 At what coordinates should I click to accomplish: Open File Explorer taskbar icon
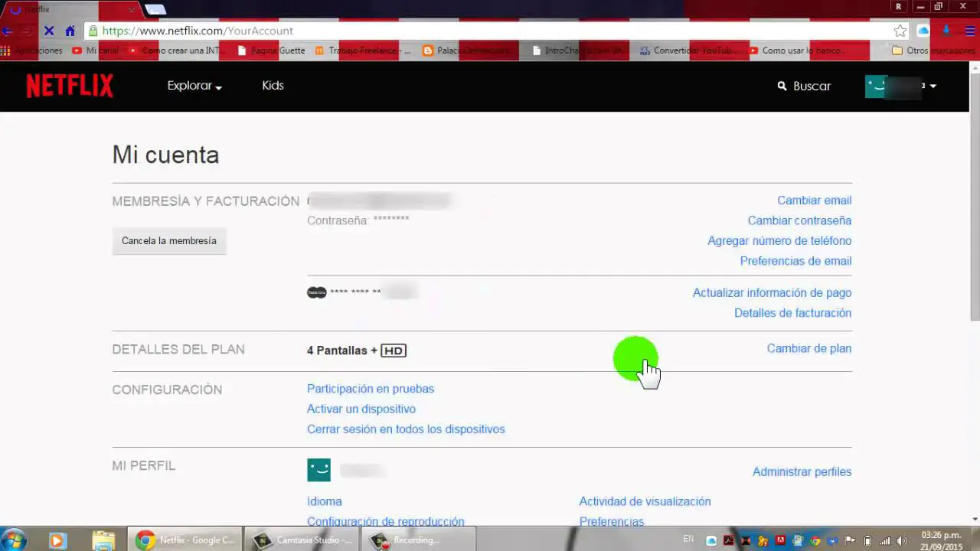click(x=103, y=540)
